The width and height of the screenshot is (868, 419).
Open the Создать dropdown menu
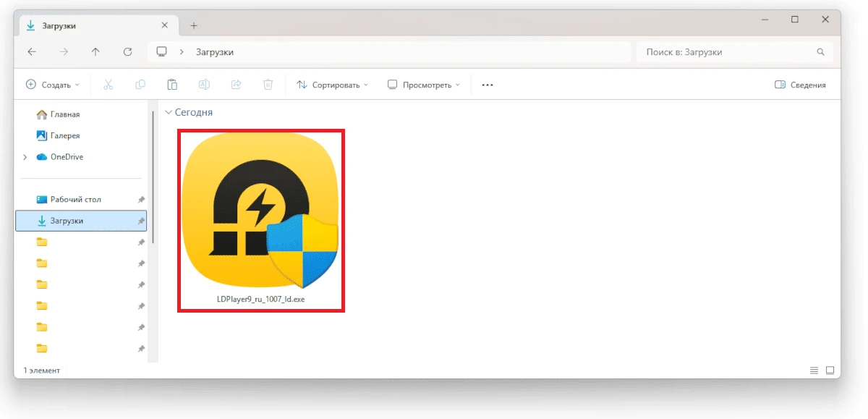point(53,85)
